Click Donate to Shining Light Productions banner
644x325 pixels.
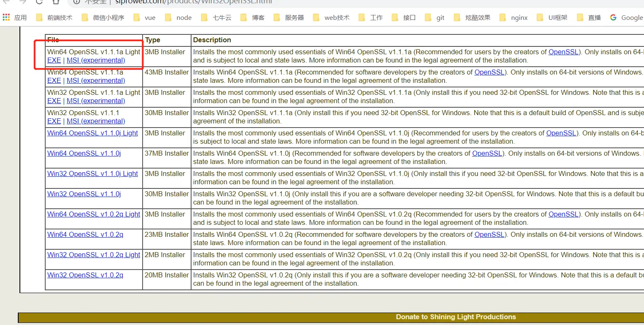[x=456, y=317]
